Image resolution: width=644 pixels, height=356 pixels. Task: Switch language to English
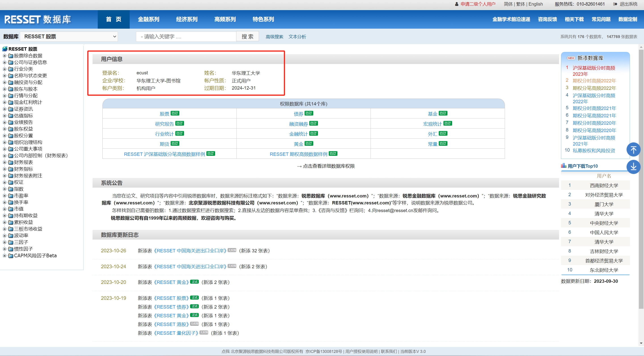click(535, 4)
